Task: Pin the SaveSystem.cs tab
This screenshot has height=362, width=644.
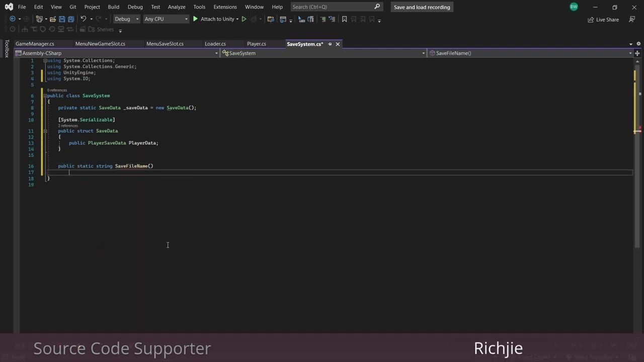Action: pos(330,44)
